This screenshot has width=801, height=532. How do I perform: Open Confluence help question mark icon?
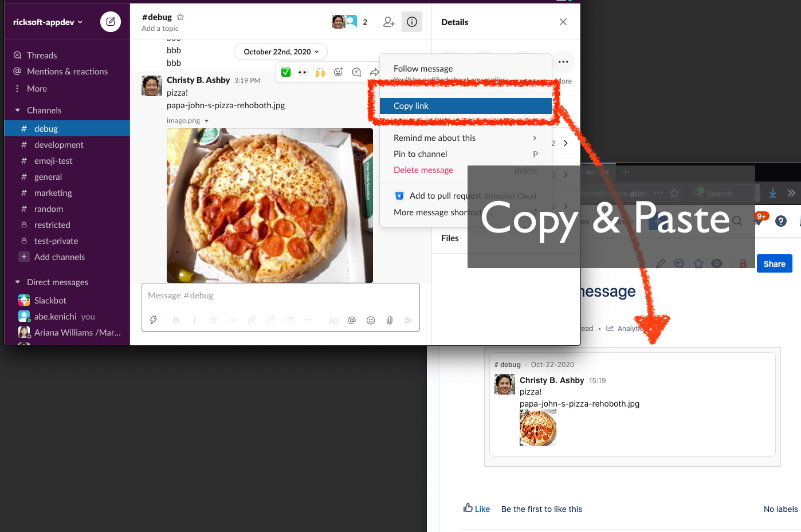(x=781, y=221)
